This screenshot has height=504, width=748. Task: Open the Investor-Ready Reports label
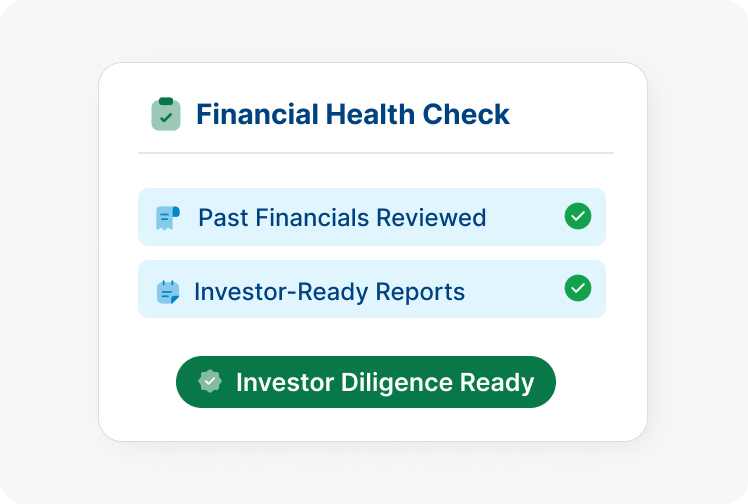[x=329, y=291]
